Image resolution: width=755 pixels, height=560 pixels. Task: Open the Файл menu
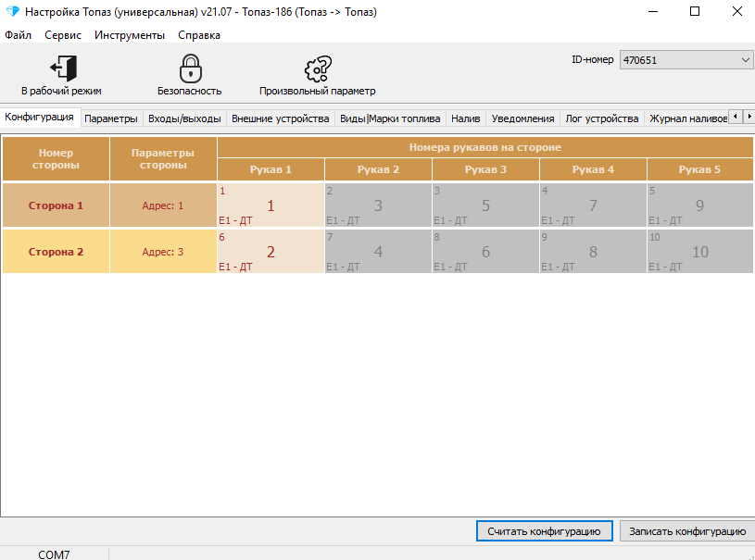click(x=18, y=35)
